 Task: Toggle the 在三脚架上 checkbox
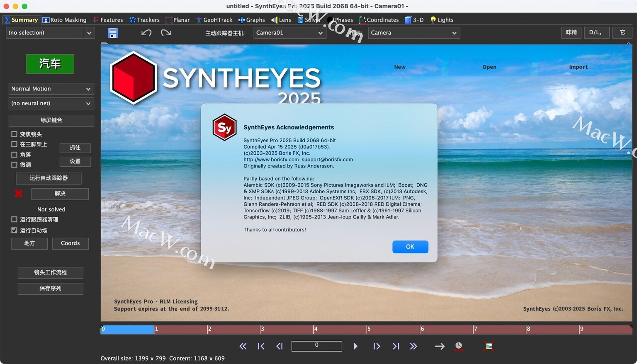15,144
